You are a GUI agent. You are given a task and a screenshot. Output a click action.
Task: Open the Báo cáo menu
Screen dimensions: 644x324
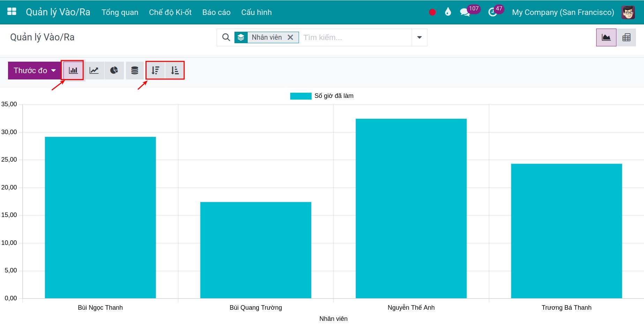click(216, 12)
